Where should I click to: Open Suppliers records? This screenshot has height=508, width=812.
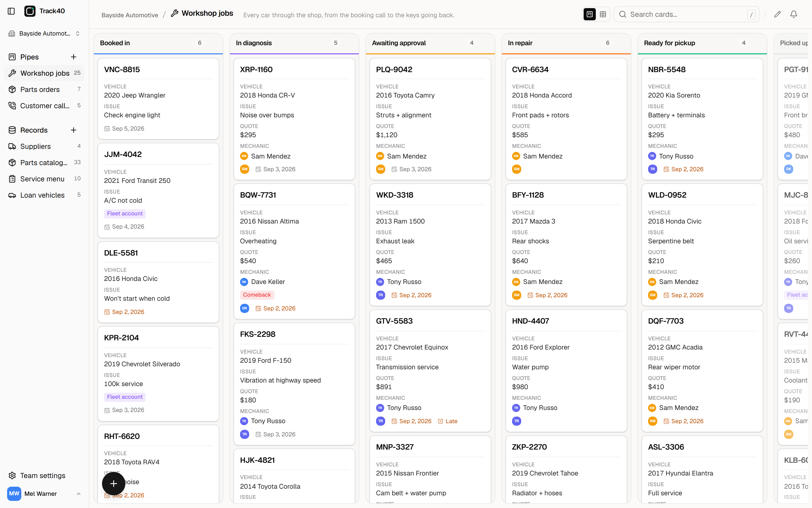click(44, 146)
